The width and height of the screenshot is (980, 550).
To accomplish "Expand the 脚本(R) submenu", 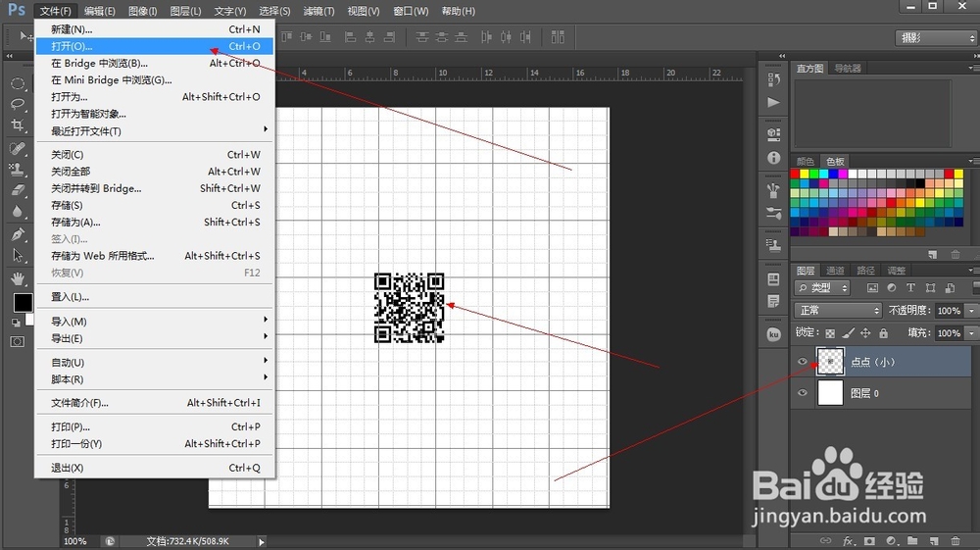I will point(155,378).
